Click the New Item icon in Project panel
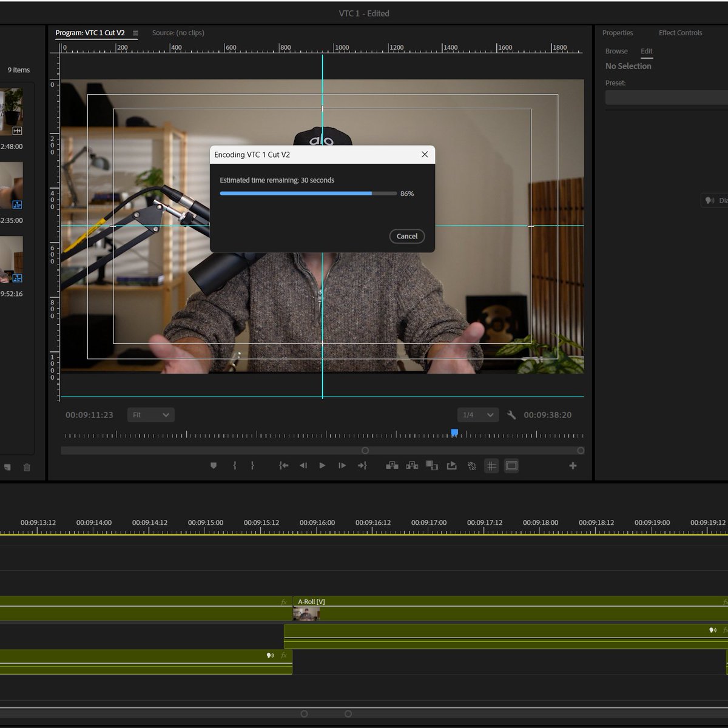728x728 pixels. (7, 467)
